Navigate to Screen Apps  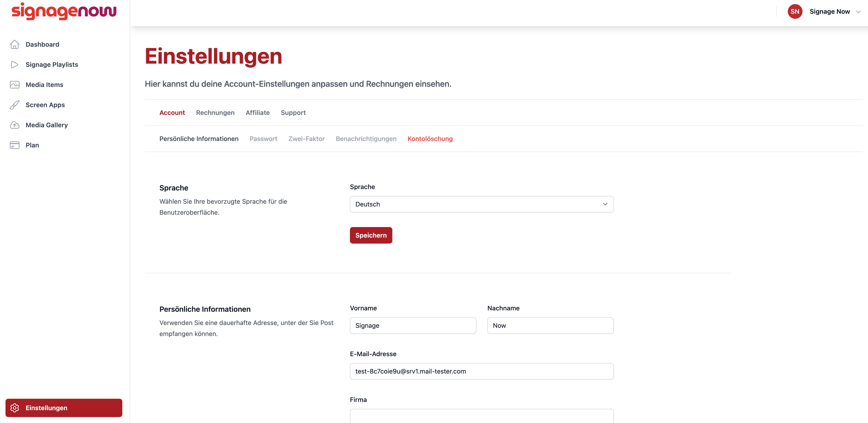pyautogui.click(x=45, y=105)
